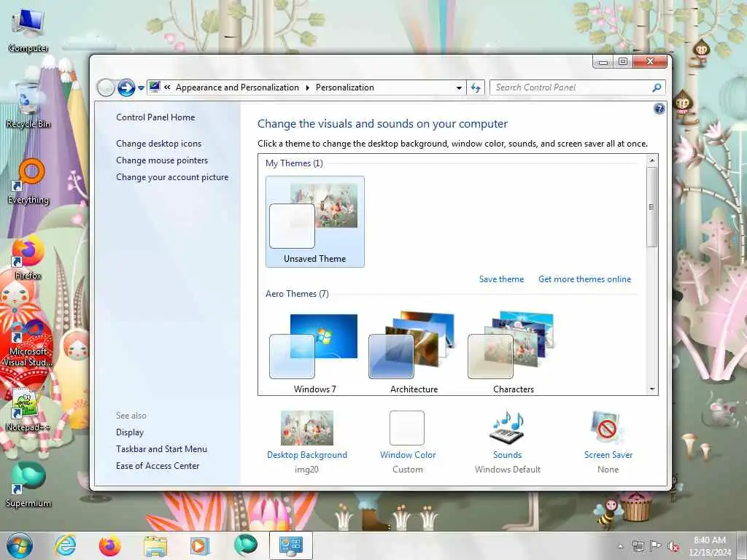Click the theme list scrollbar thumb
Image resolution: width=747 pixels, height=560 pixels.
click(652, 206)
